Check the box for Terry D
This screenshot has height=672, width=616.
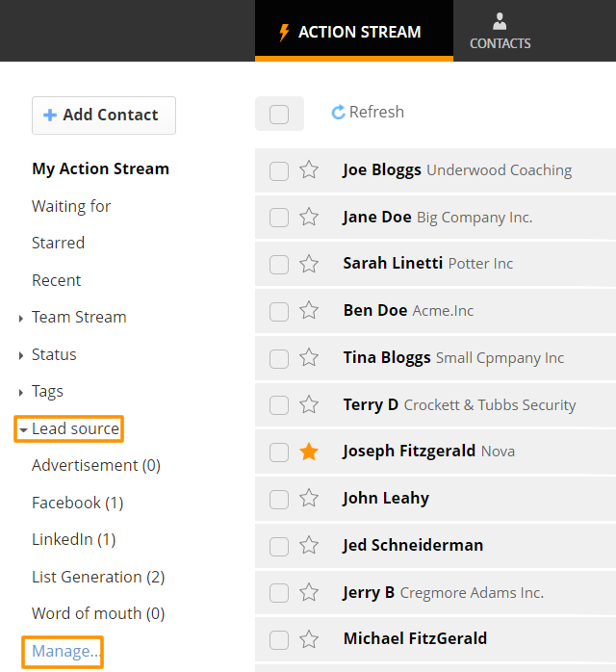click(x=279, y=405)
